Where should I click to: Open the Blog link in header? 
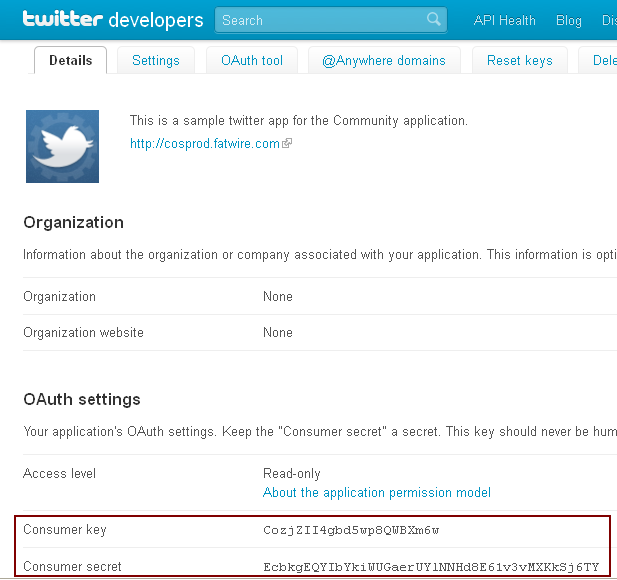(569, 20)
